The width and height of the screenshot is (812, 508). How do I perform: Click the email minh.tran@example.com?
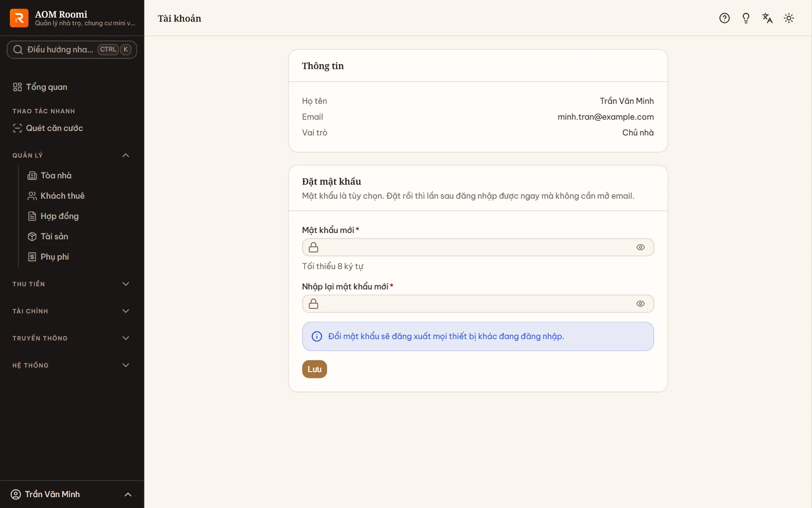606,117
